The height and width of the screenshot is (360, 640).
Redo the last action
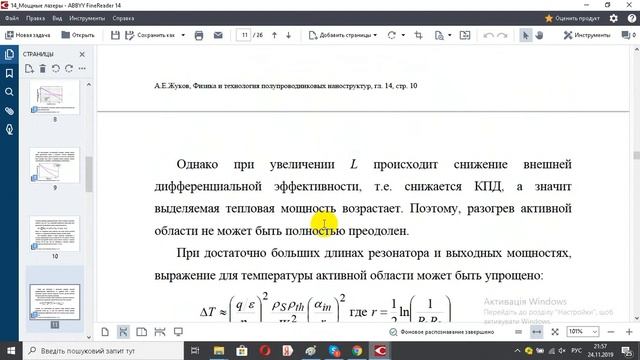[502, 35]
